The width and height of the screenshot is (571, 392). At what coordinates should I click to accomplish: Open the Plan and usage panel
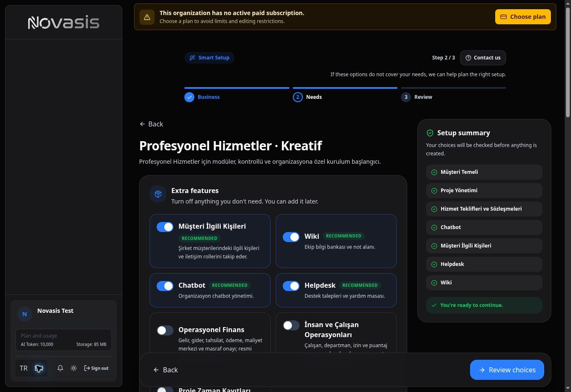(x=64, y=340)
